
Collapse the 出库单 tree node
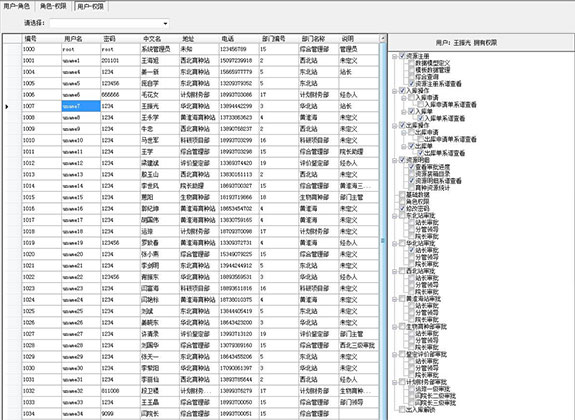click(x=404, y=146)
